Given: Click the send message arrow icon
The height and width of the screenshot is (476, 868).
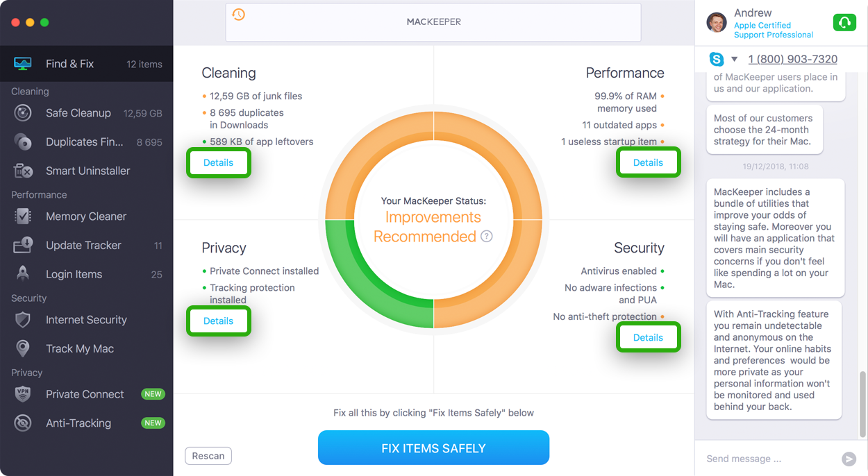Looking at the screenshot, I should point(849,459).
